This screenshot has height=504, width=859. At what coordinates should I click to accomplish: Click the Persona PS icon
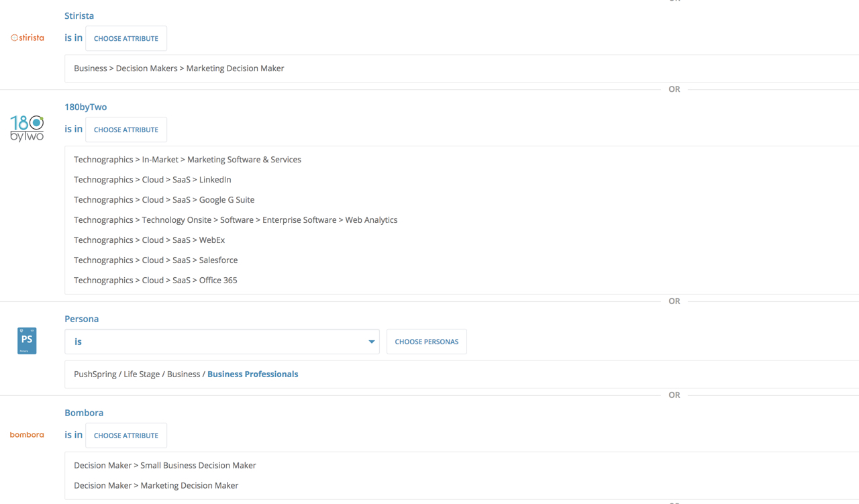(x=27, y=341)
